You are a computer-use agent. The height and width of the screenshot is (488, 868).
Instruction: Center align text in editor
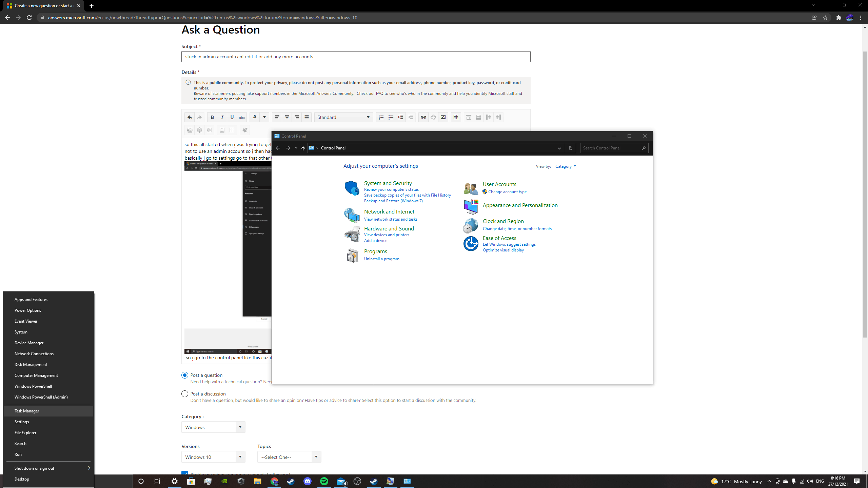(287, 117)
